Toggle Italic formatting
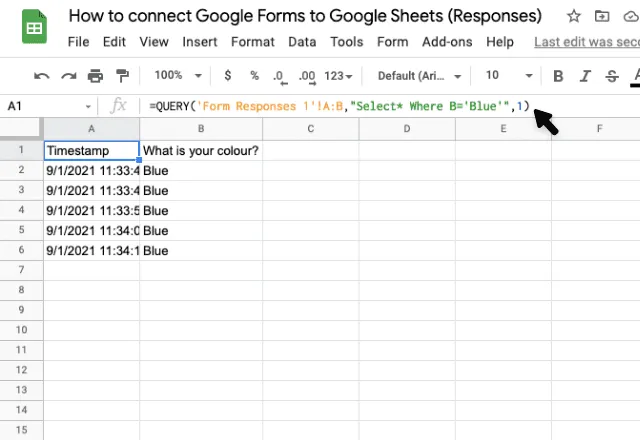Image resolution: width=640 pixels, height=440 pixels. click(585, 76)
